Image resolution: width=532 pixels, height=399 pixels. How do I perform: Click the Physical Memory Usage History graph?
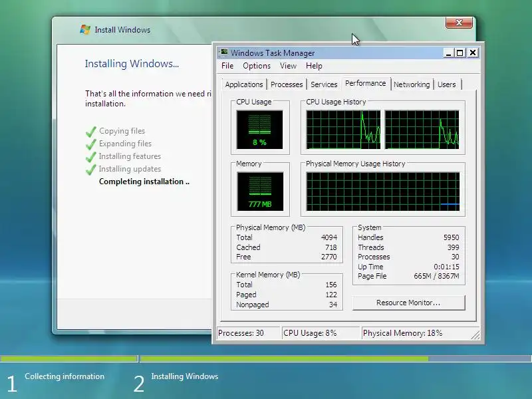383,192
